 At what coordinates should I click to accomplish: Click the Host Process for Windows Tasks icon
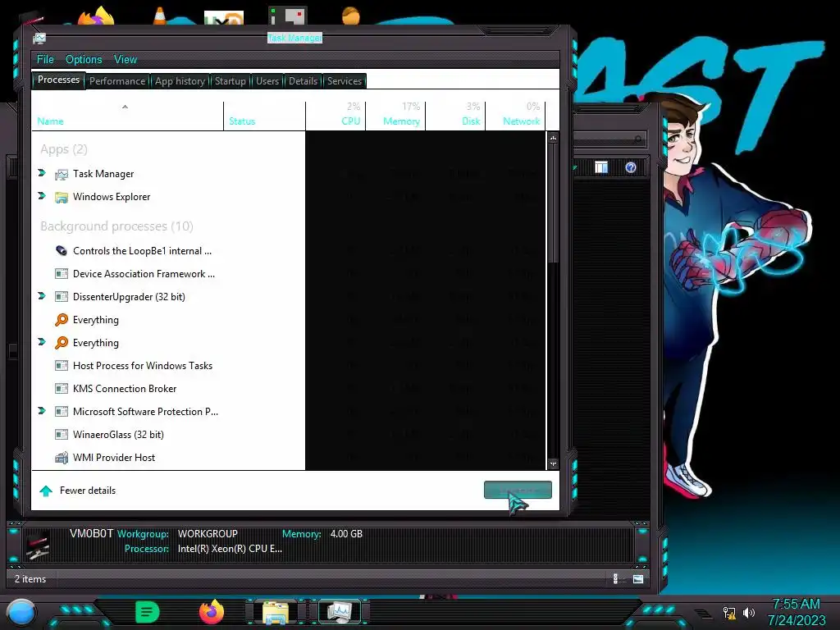[62, 366]
